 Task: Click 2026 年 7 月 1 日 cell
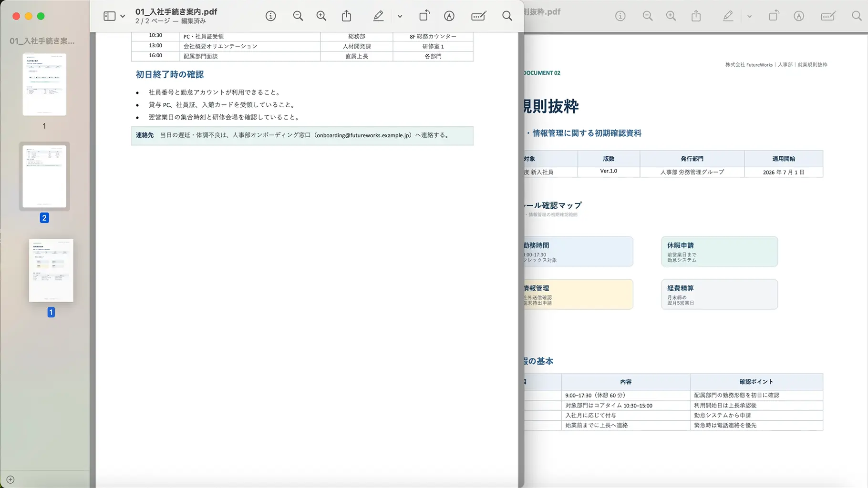point(784,172)
